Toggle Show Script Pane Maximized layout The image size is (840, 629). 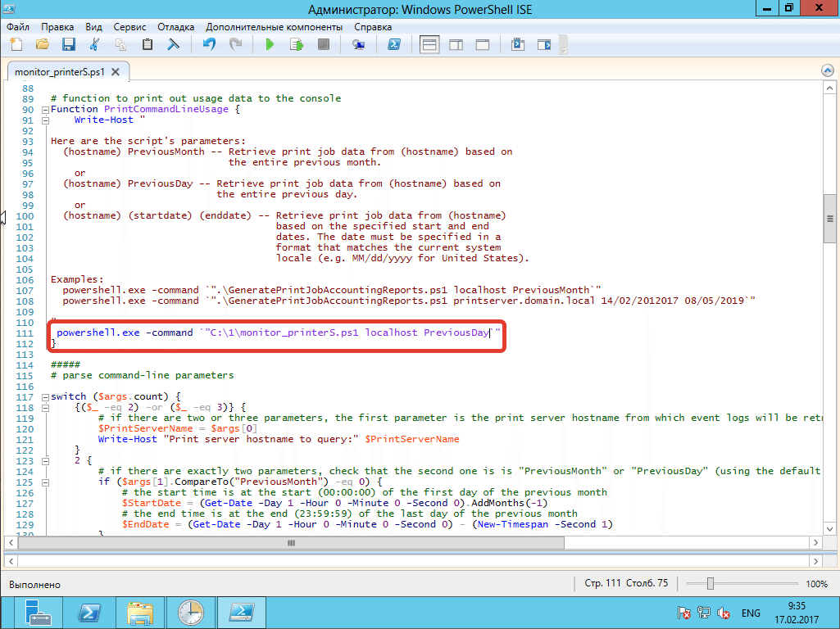coord(483,44)
